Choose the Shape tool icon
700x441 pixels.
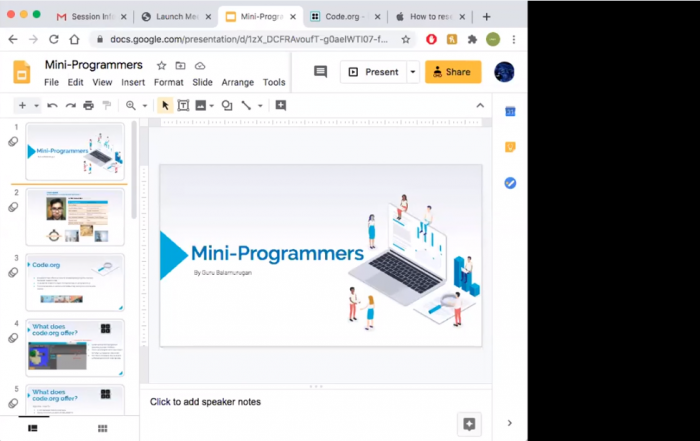click(x=227, y=105)
